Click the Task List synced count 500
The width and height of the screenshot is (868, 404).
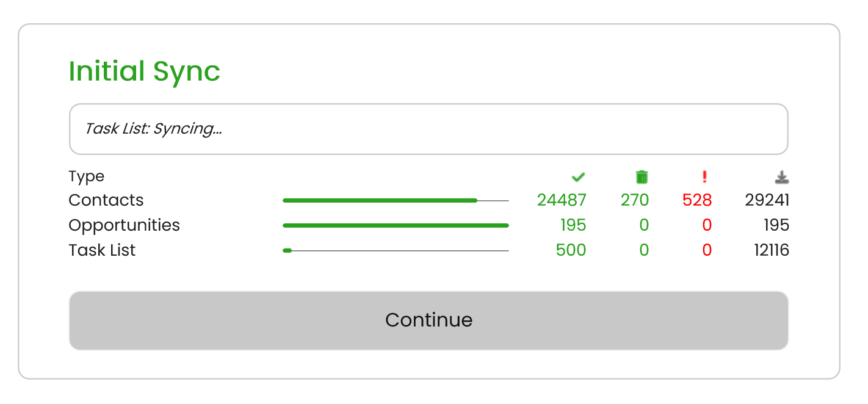(571, 250)
